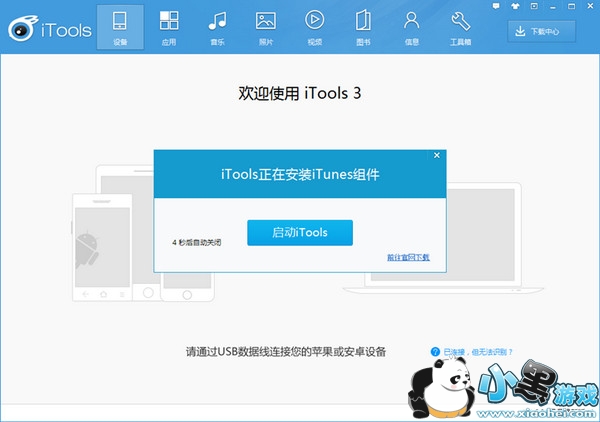
Task: Click the Android phone illustration
Action: pyautogui.click(x=102, y=248)
